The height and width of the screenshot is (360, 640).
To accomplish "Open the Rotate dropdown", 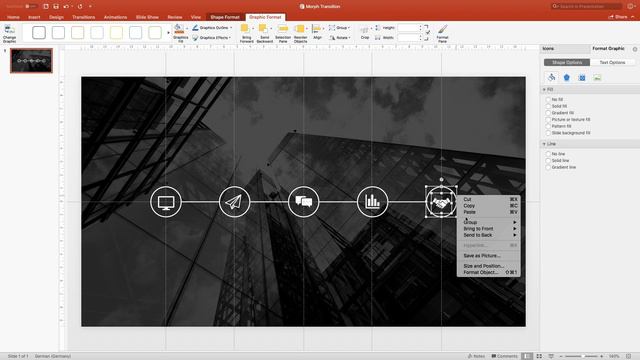I will tap(340, 38).
